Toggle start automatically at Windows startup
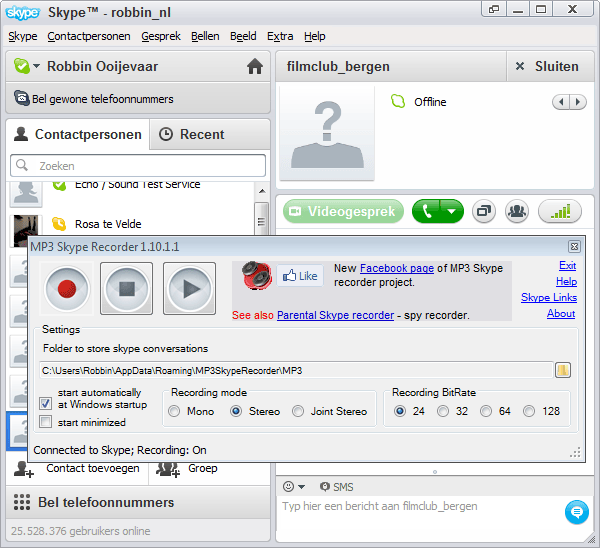Viewport: 600px width, 548px height. (46, 403)
